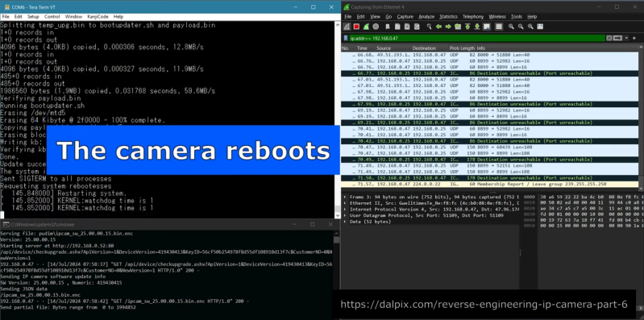
Task: Restart the current capture in Wireshark
Action: click(x=366, y=27)
